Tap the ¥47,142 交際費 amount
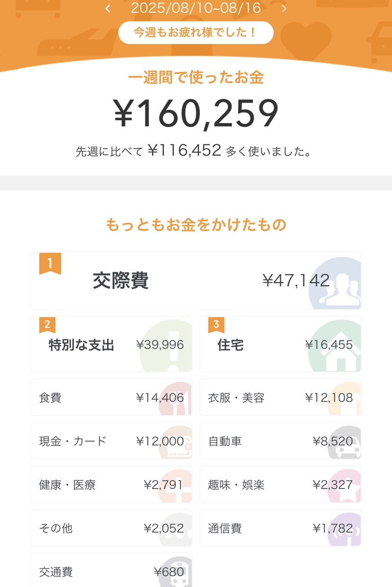The image size is (392, 587). [296, 281]
